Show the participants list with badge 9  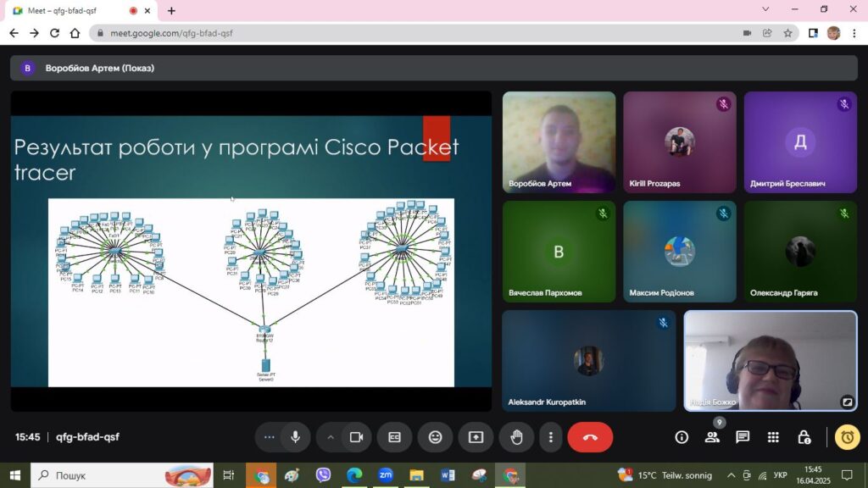712,437
